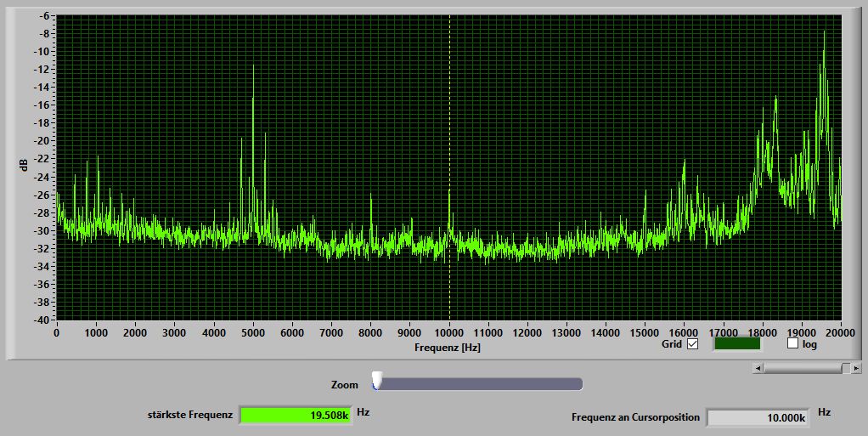Viewport: 868px width, 436px height.
Task: Select the stärkste Frequenz value field
Action: click(295, 415)
